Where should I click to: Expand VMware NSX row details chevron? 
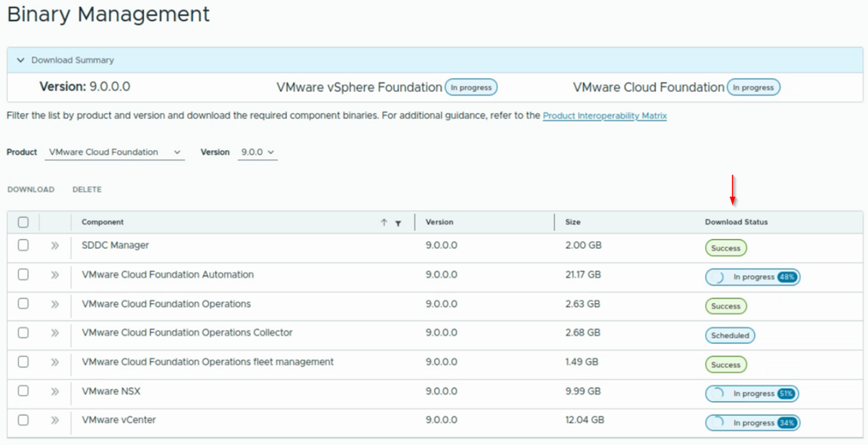[54, 391]
